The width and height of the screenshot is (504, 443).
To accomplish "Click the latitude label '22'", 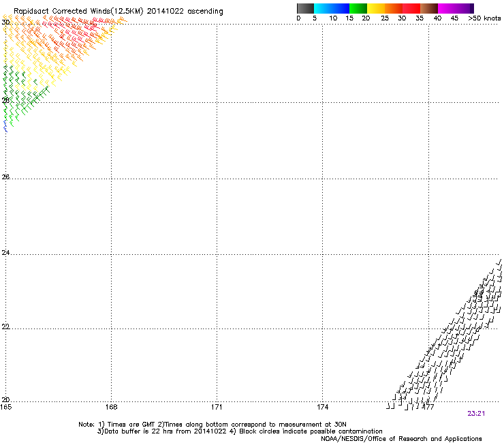I will tap(5, 326).
